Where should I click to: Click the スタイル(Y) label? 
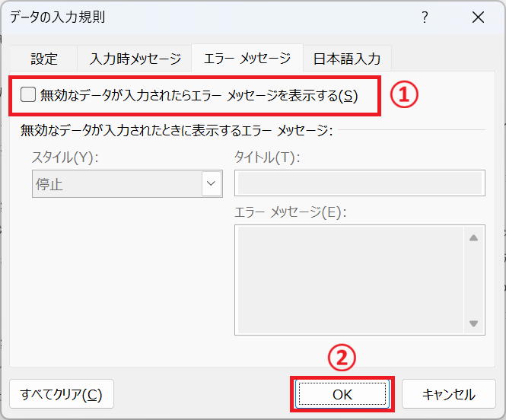coord(65,157)
